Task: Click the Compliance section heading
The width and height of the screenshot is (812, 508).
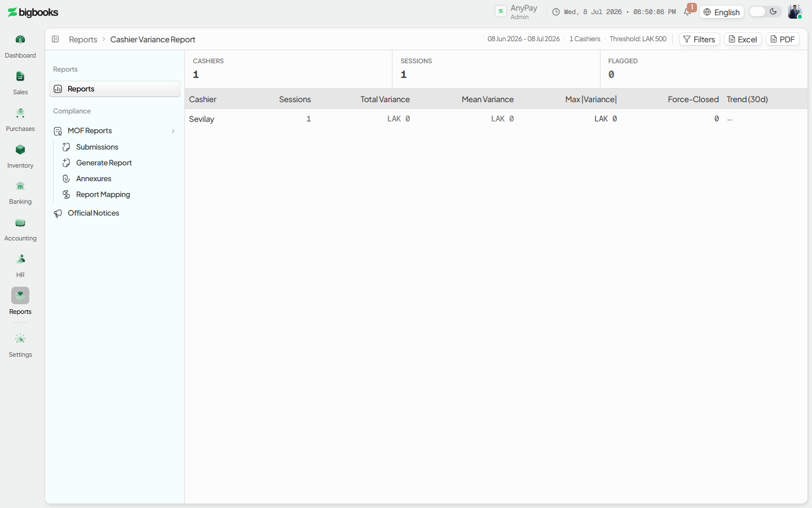Action: [72, 111]
